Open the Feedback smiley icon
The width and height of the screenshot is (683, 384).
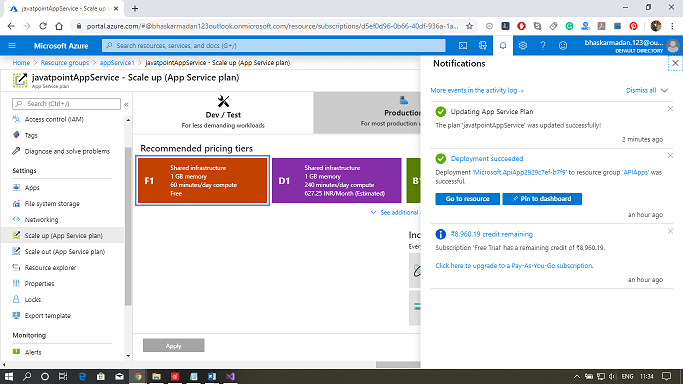[x=563, y=46]
